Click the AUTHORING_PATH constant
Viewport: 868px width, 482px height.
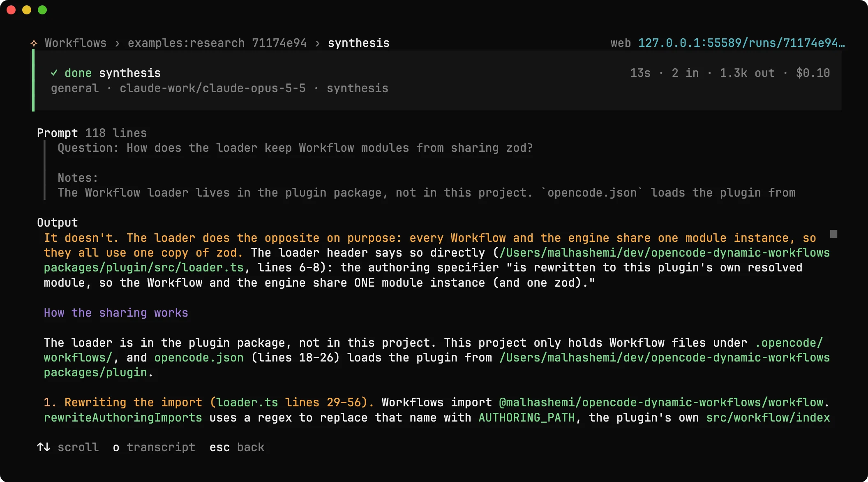(526, 418)
